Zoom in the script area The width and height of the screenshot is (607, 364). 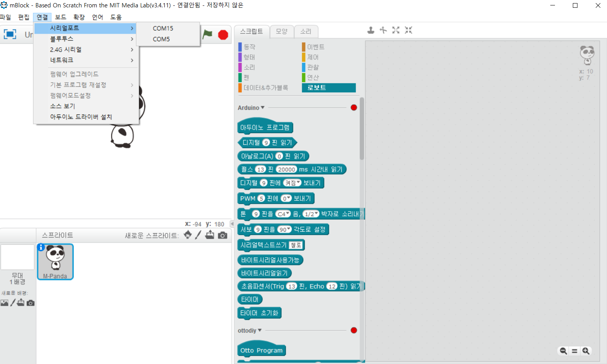pos(586,351)
